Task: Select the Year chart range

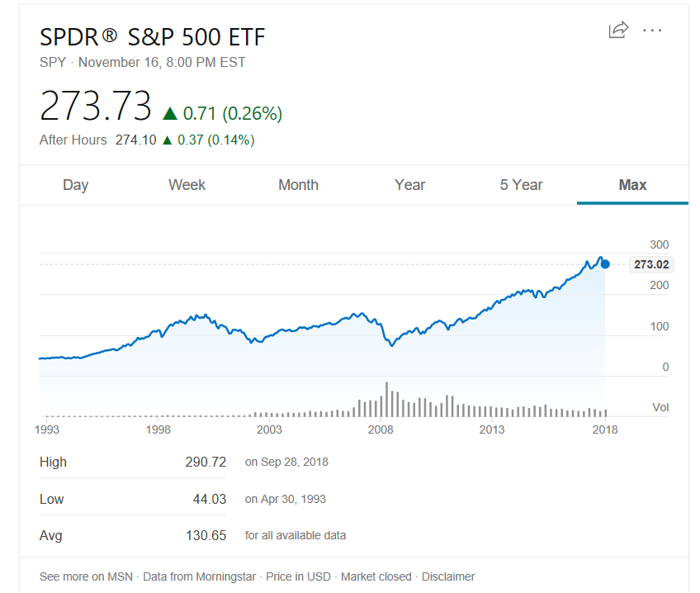Action: click(409, 185)
